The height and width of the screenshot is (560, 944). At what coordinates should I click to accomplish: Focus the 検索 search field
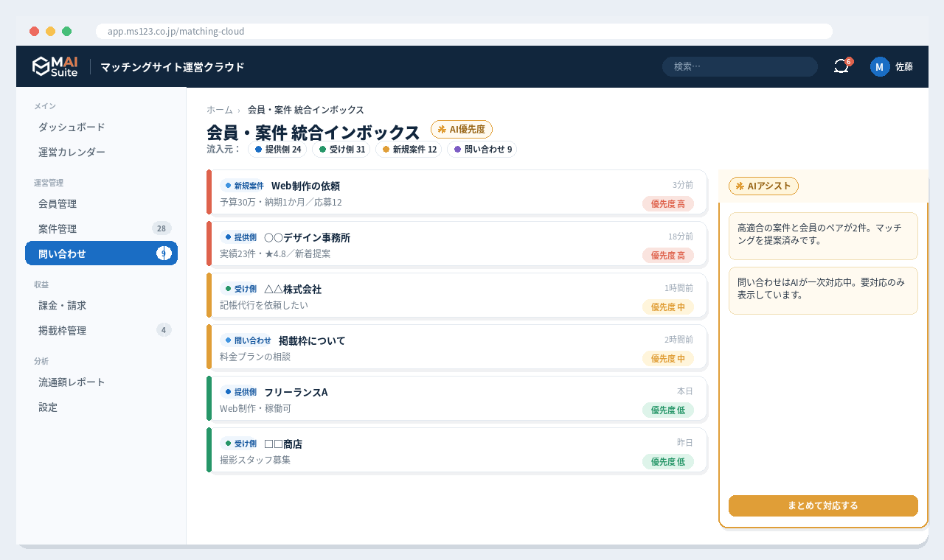(x=740, y=66)
